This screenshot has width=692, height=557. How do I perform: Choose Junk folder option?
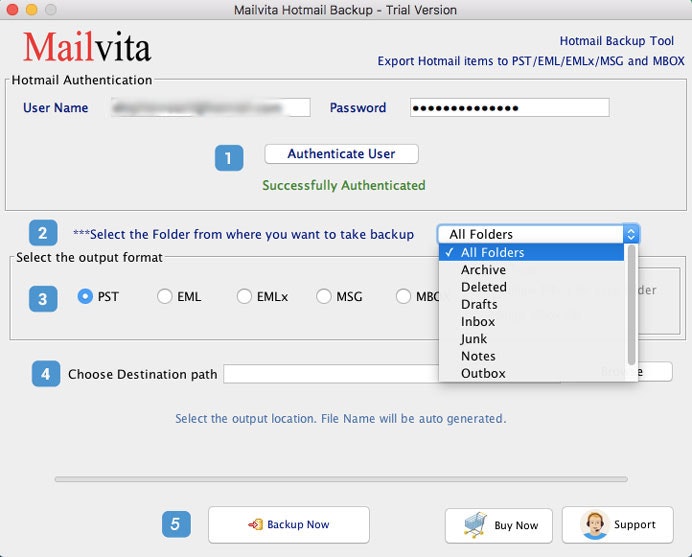[x=531, y=339]
